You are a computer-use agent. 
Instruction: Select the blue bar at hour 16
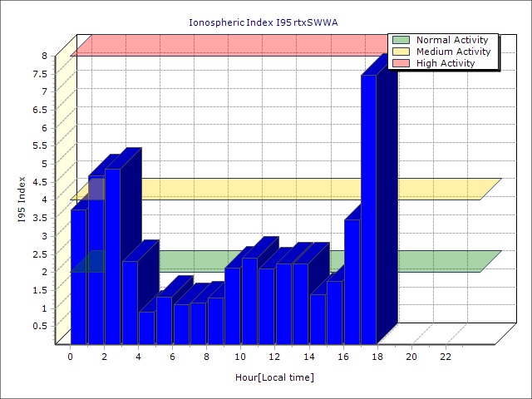click(334, 312)
